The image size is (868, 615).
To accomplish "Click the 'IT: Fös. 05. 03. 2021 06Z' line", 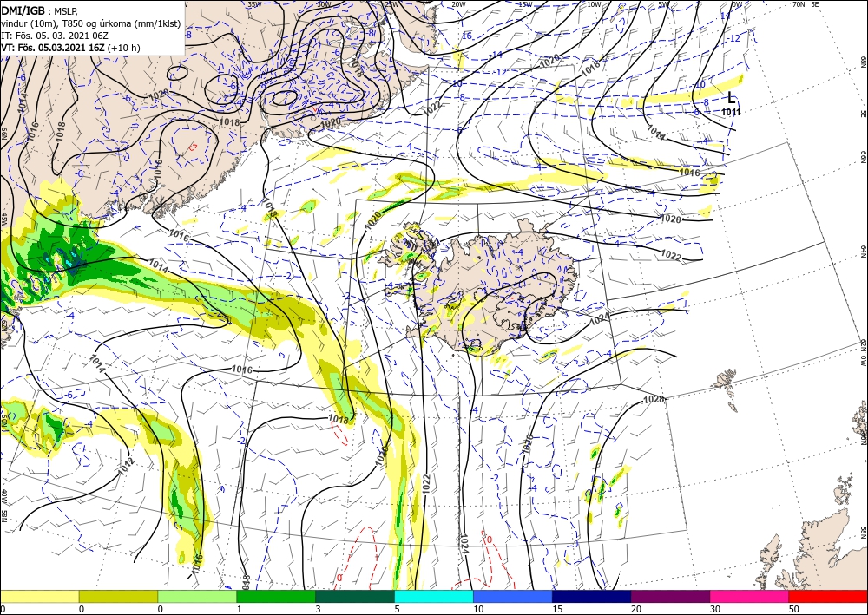I will coord(55,36).
